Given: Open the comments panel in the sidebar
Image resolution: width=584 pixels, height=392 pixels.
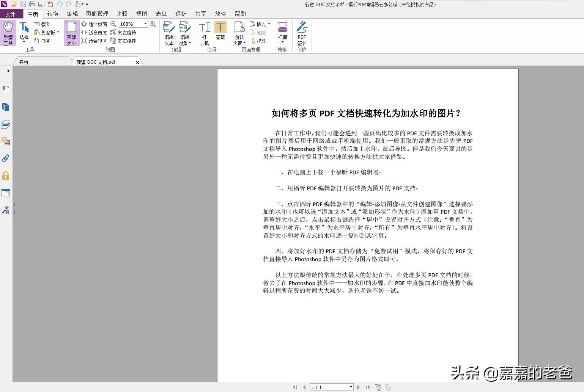Looking at the screenshot, I should 6,141.
